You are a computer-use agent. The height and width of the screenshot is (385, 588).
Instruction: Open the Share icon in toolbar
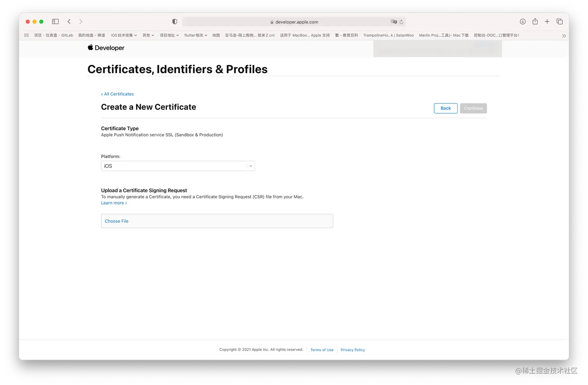coord(535,21)
